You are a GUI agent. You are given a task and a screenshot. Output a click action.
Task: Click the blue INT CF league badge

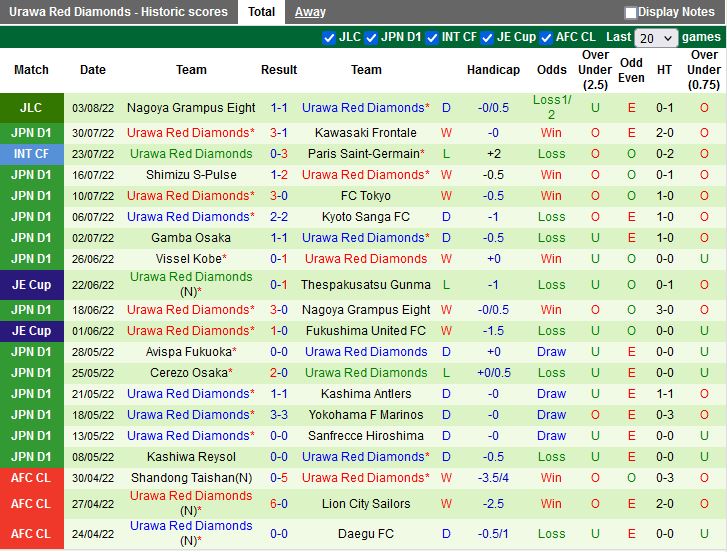coord(31,154)
